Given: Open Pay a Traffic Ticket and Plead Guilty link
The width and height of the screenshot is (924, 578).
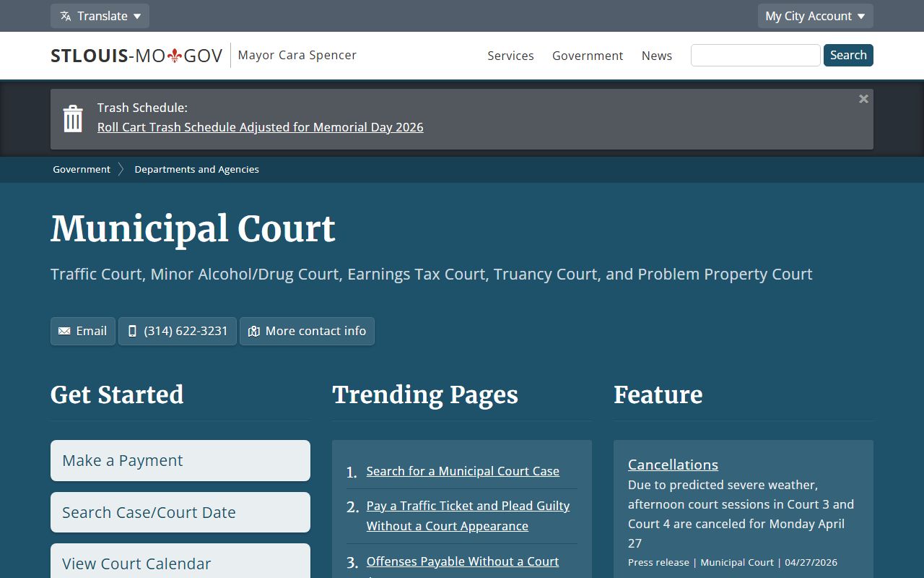Looking at the screenshot, I should click(468, 516).
